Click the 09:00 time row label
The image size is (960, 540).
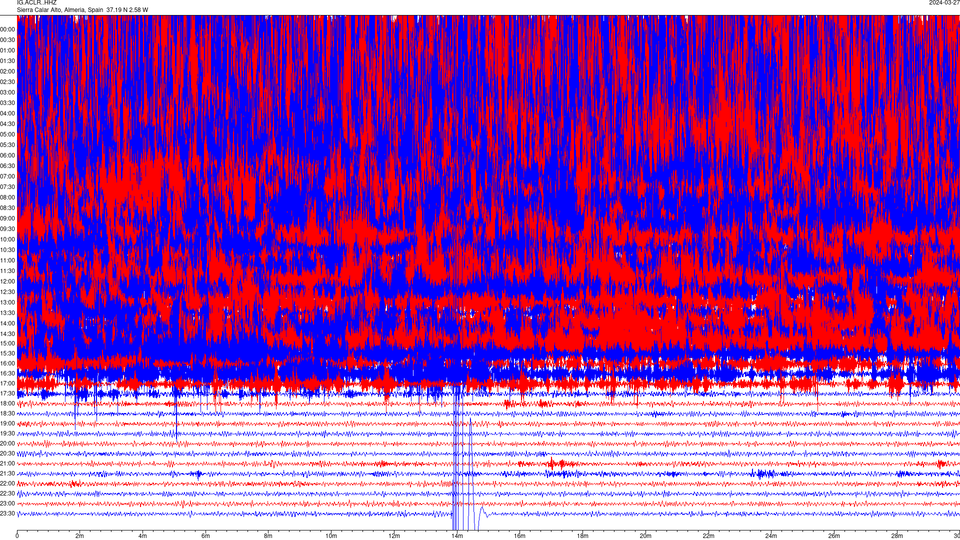[x=7, y=219]
